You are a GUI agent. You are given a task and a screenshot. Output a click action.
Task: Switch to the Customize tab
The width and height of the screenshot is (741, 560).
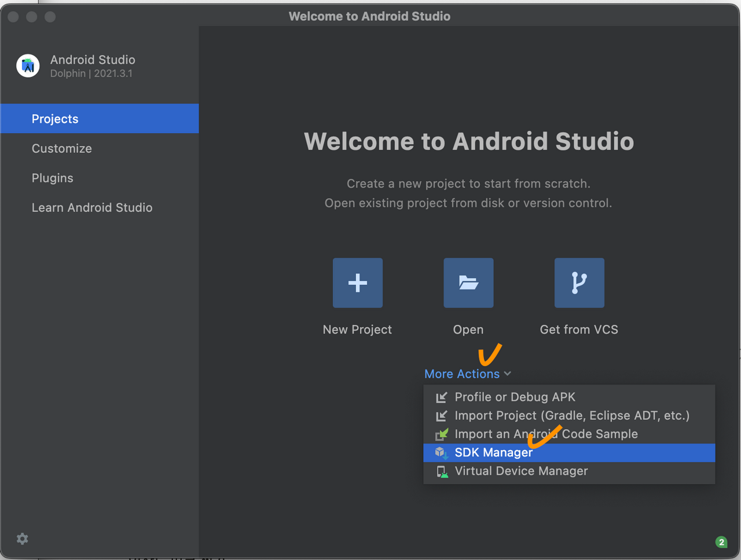point(100,148)
